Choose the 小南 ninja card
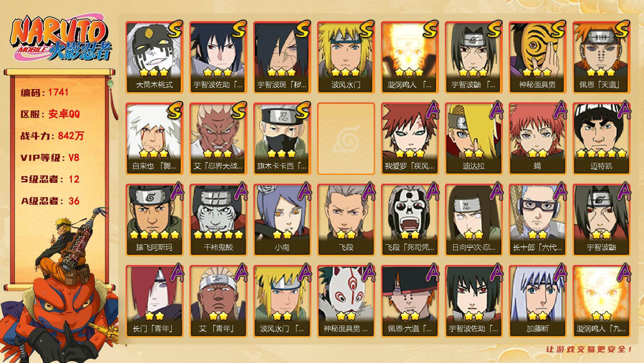Screen dimensions: 644x363 (x=282, y=220)
